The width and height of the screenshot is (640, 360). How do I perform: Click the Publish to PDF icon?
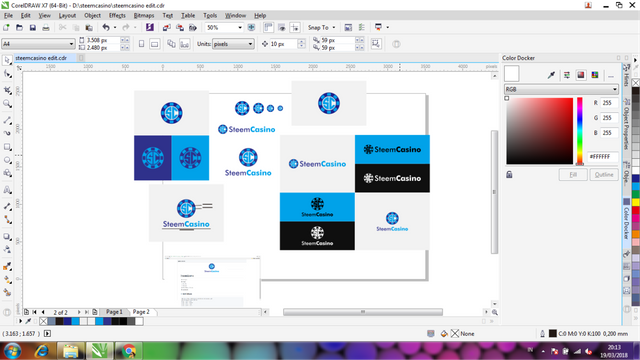[x=193, y=27]
